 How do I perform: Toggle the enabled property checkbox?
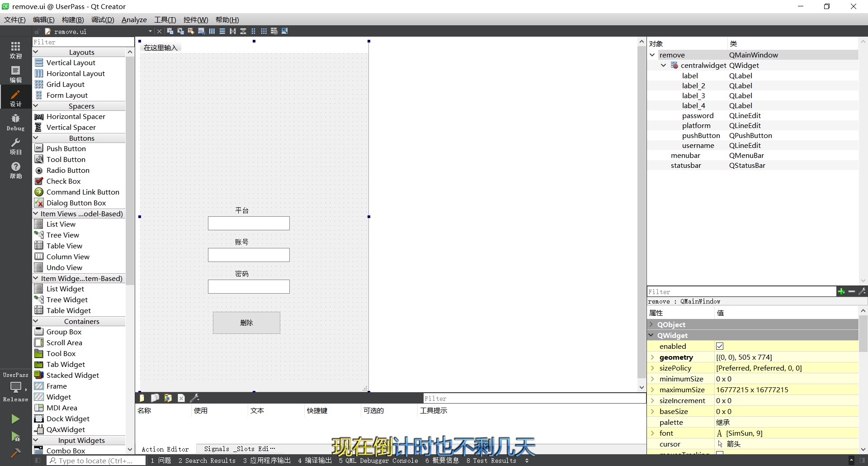pos(720,346)
